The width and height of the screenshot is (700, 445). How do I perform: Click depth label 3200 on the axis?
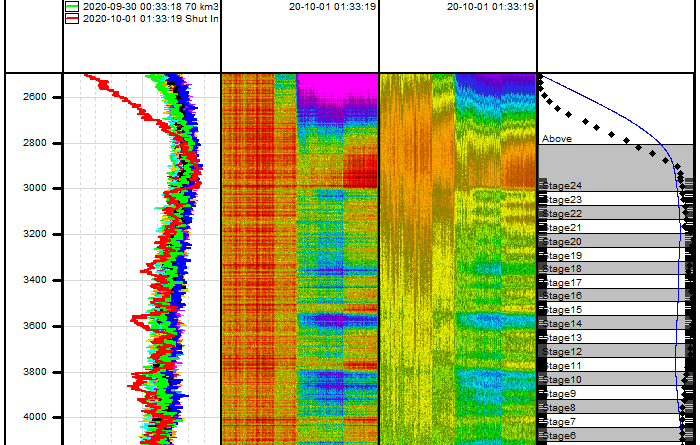35,234
